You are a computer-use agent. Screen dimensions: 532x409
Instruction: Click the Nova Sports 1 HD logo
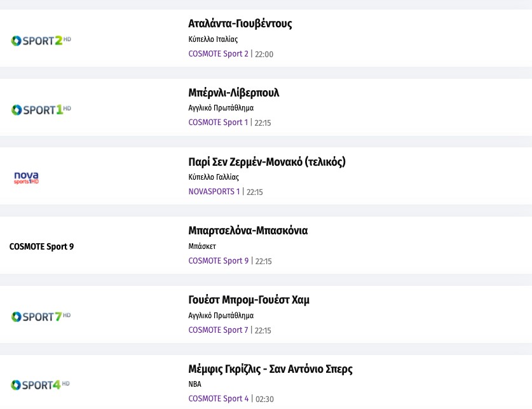[27, 177]
